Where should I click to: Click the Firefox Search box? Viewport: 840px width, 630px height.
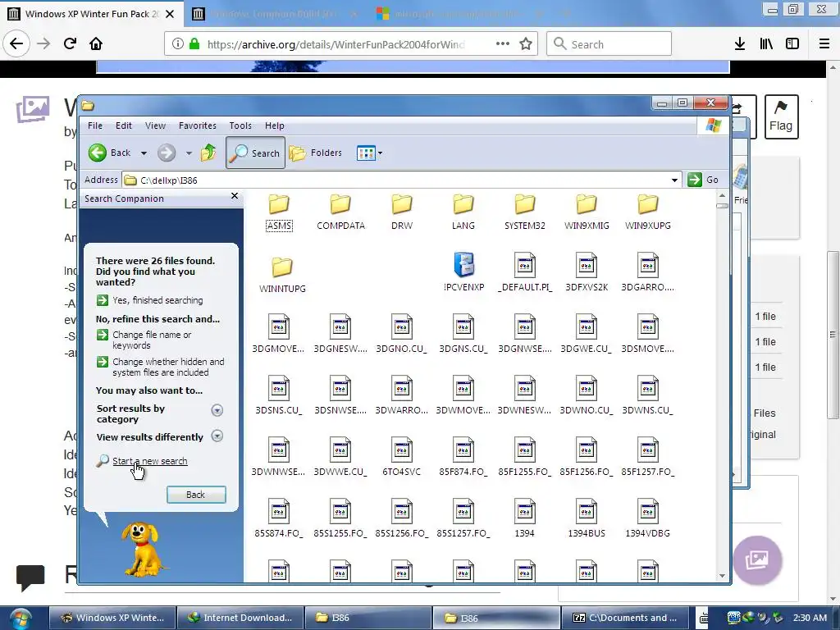coord(609,43)
